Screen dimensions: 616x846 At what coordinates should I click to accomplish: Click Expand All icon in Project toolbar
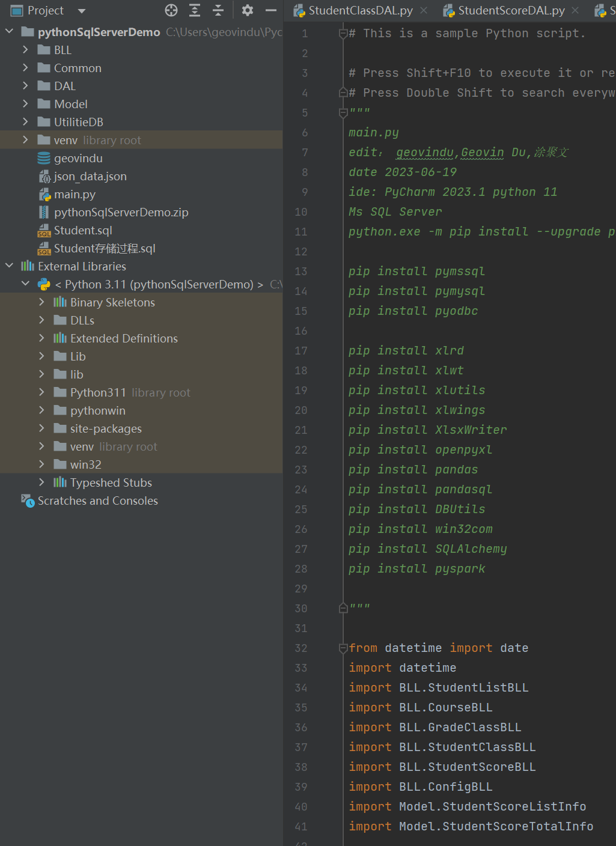tap(195, 10)
